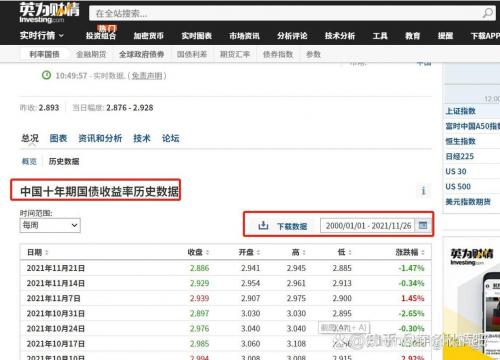Open 恒生指数 in the sidebar
The width and height of the screenshot is (500, 360).
click(460, 141)
